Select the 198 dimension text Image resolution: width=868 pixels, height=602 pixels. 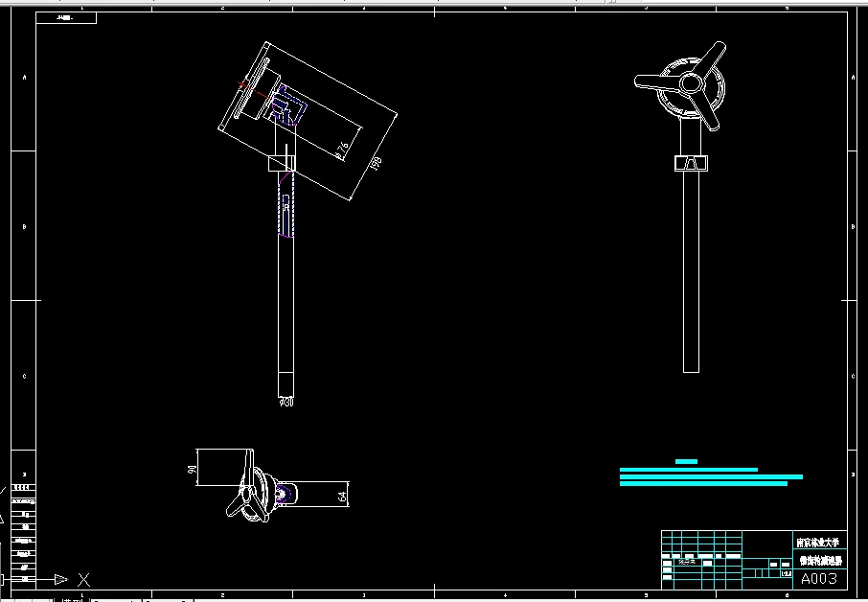coord(376,163)
